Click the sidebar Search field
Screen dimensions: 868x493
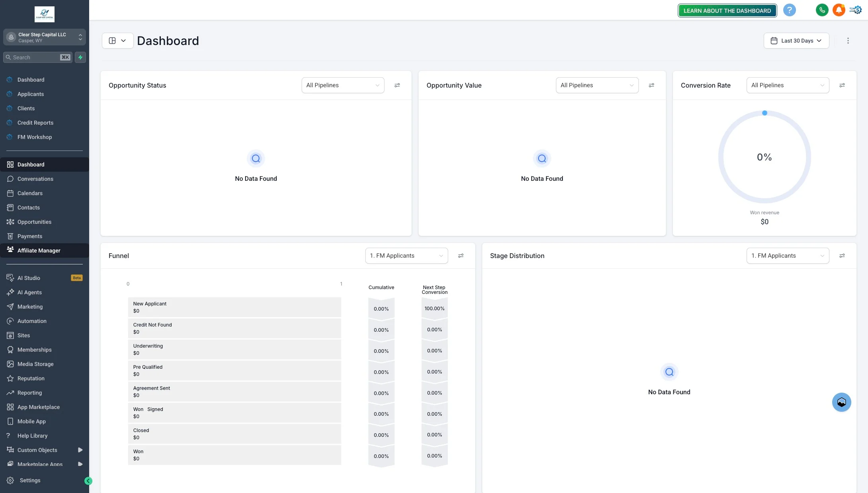tap(38, 57)
